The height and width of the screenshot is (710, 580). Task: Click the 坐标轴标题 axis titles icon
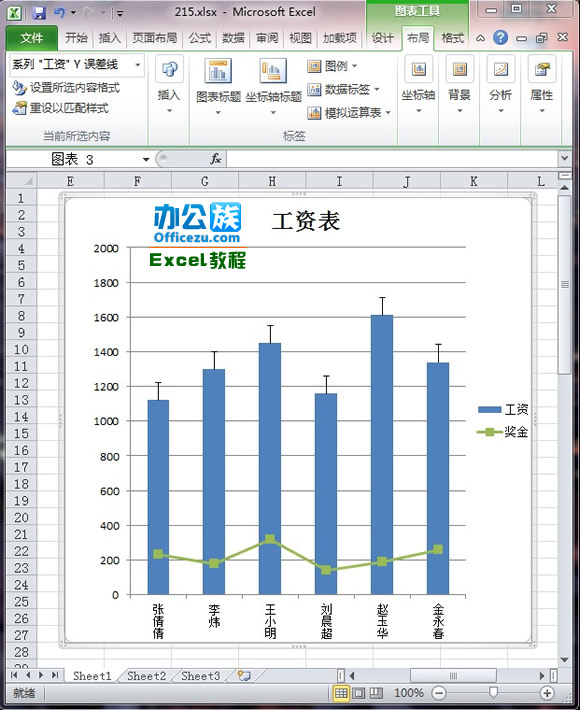coord(273,72)
